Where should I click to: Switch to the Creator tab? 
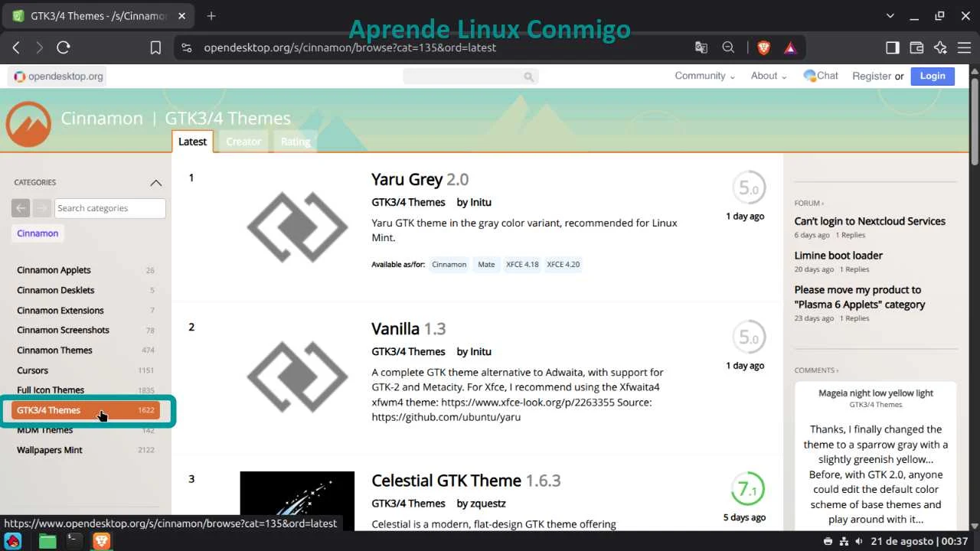[x=243, y=142]
